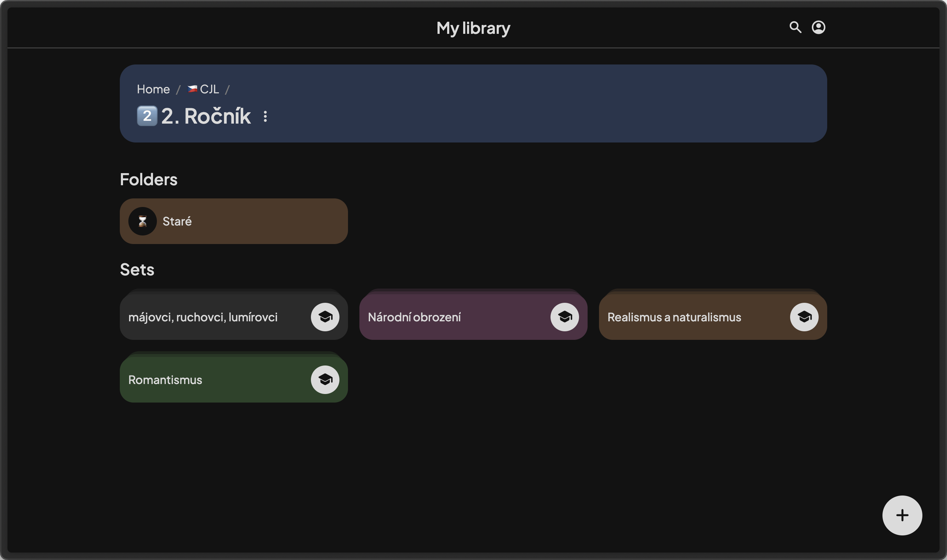Viewport: 947px width, 560px height.
Task: Open the Národní obrození set
Action: 473,317
